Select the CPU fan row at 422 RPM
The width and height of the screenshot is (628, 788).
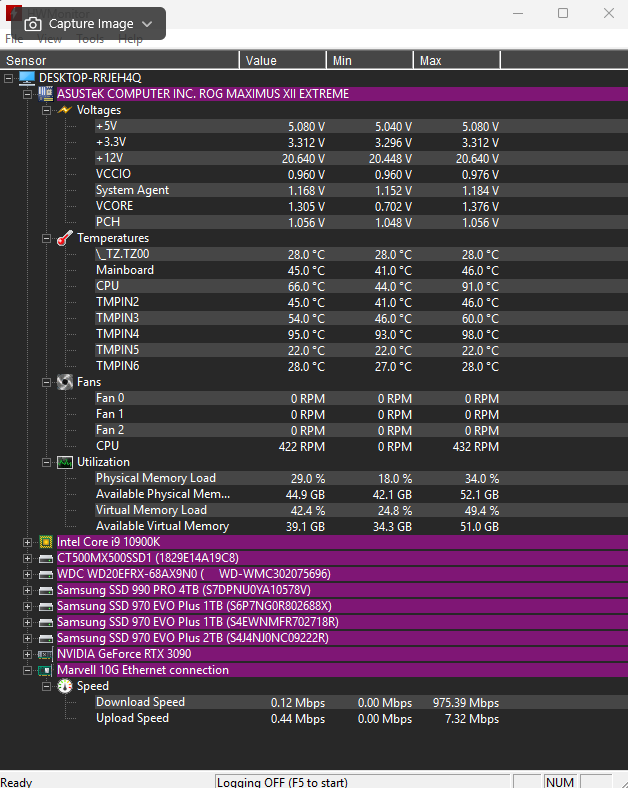point(361,446)
